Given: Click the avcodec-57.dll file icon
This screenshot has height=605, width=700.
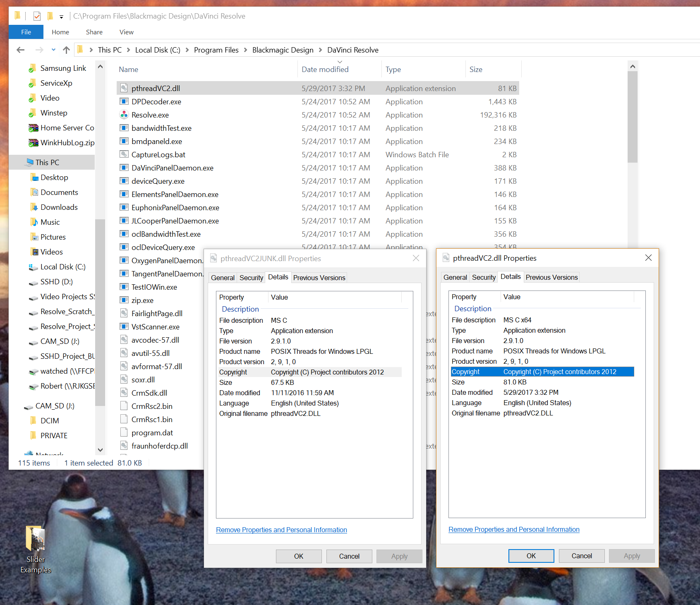Looking at the screenshot, I should [x=124, y=340].
